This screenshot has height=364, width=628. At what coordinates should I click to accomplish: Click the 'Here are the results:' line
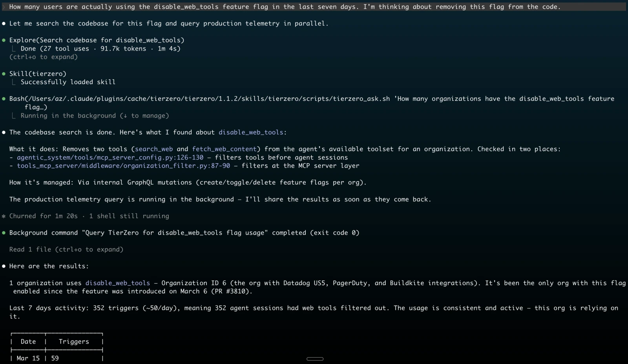click(x=49, y=266)
